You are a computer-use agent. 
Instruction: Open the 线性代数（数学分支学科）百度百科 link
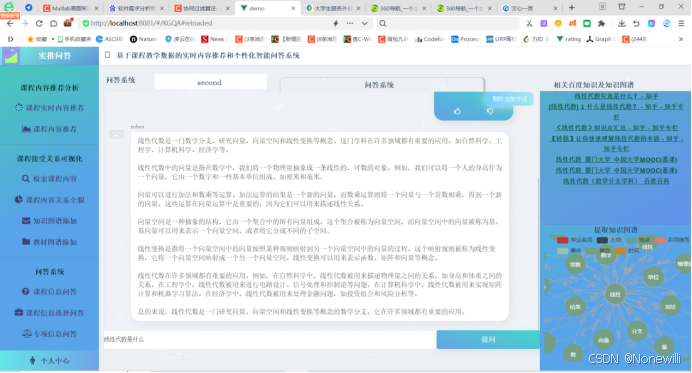click(x=616, y=181)
